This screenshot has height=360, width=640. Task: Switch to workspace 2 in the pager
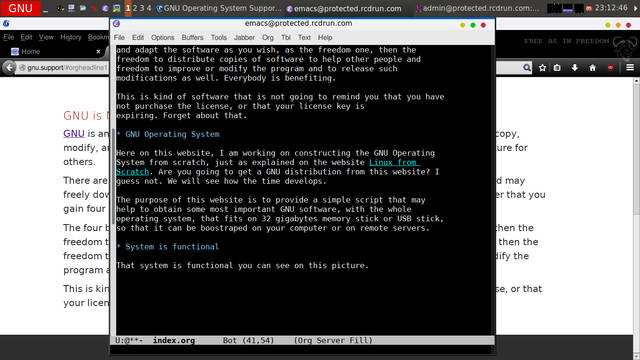pos(135,8)
